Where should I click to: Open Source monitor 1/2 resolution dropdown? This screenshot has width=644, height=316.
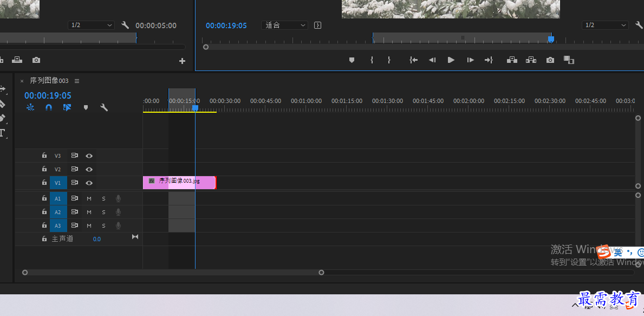91,25
